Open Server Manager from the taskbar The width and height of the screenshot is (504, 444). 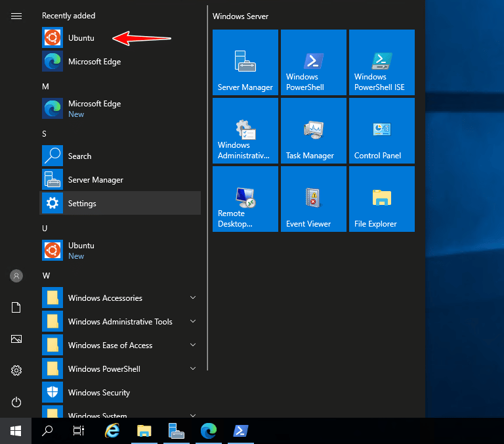pos(177,431)
